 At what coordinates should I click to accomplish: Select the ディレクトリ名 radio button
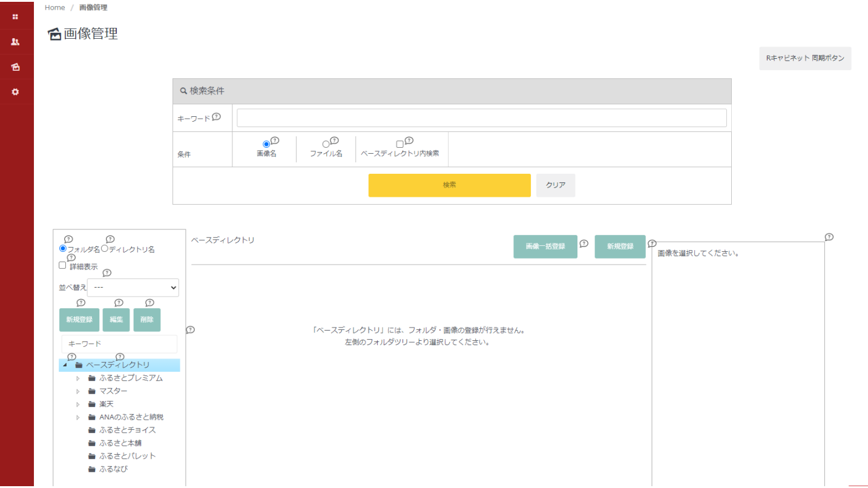click(x=104, y=248)
